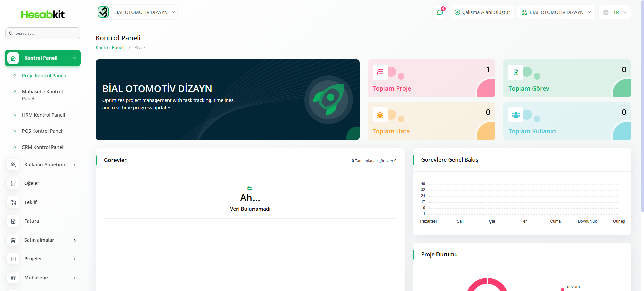Click the rocket illustration in banner
Image resolution: width=644 pixels, height=291 pixels.
tap(328, 99)
